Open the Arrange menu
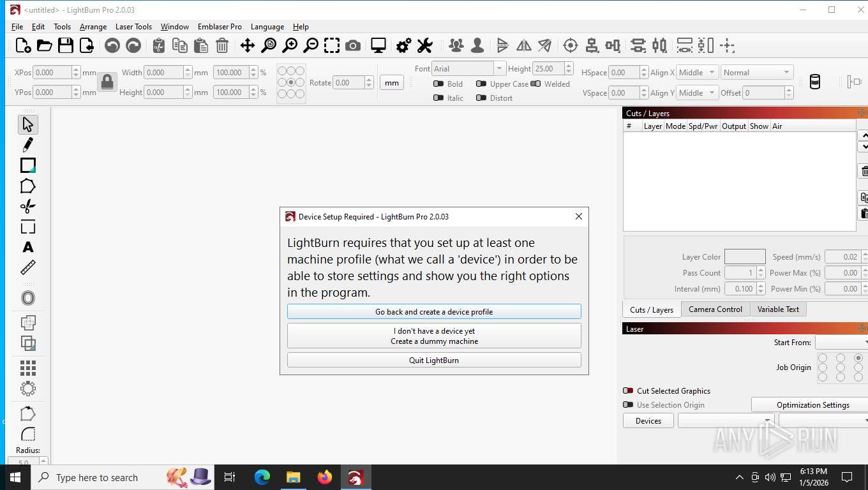This screenshot has width=868, height=490. 93,27
